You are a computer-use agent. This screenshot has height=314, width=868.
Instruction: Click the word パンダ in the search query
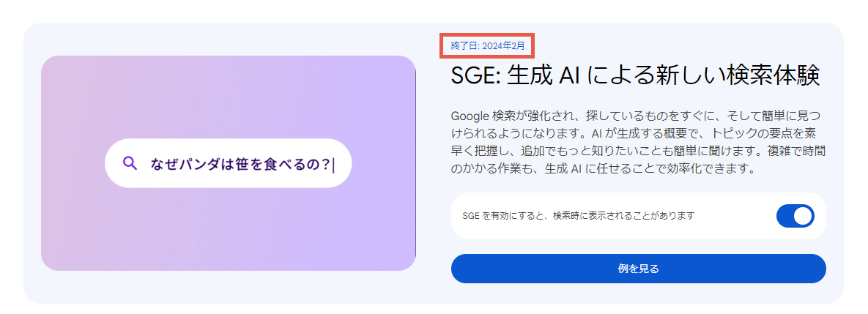tap(199, 164)
